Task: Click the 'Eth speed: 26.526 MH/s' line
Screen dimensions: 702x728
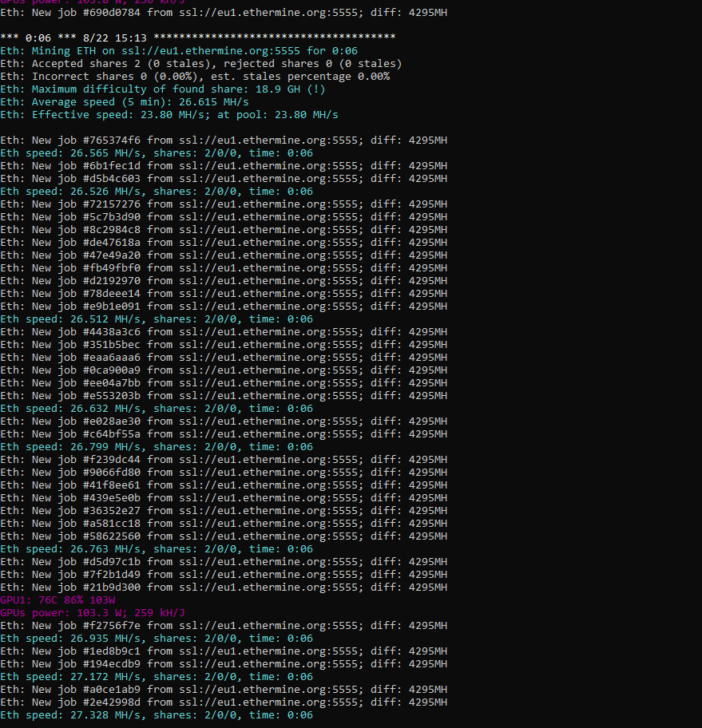Action: tap(157, 192)
